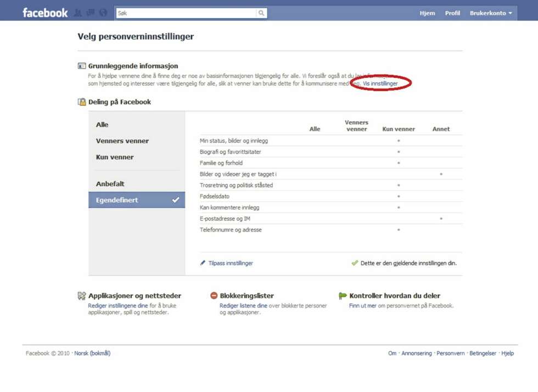Image resolution: width=538 pixels, height=392 pixels.
Task: Click 'Telefonnumre og adresse' row
Action: pyautogui.click(x=330, y=229)
